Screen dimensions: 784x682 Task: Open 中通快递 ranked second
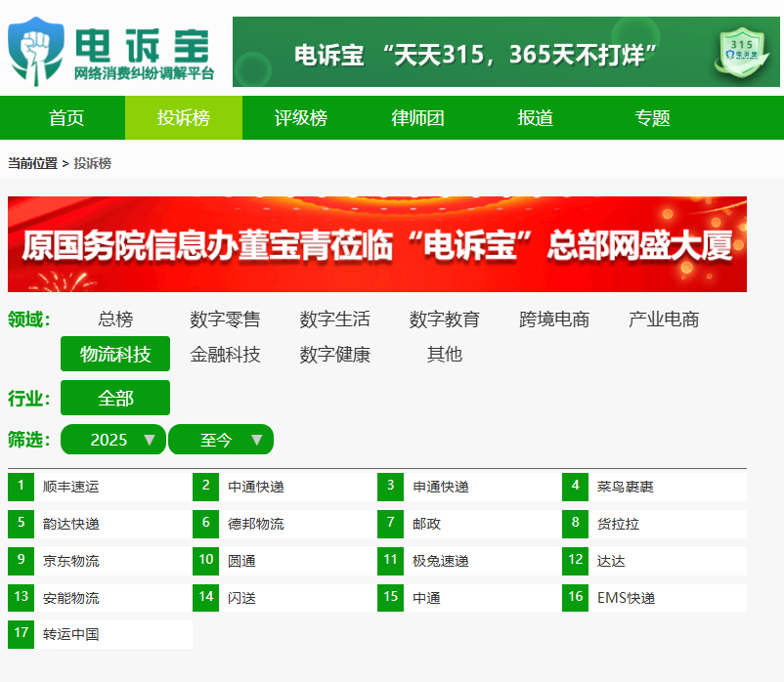click(x=256, y=488)
